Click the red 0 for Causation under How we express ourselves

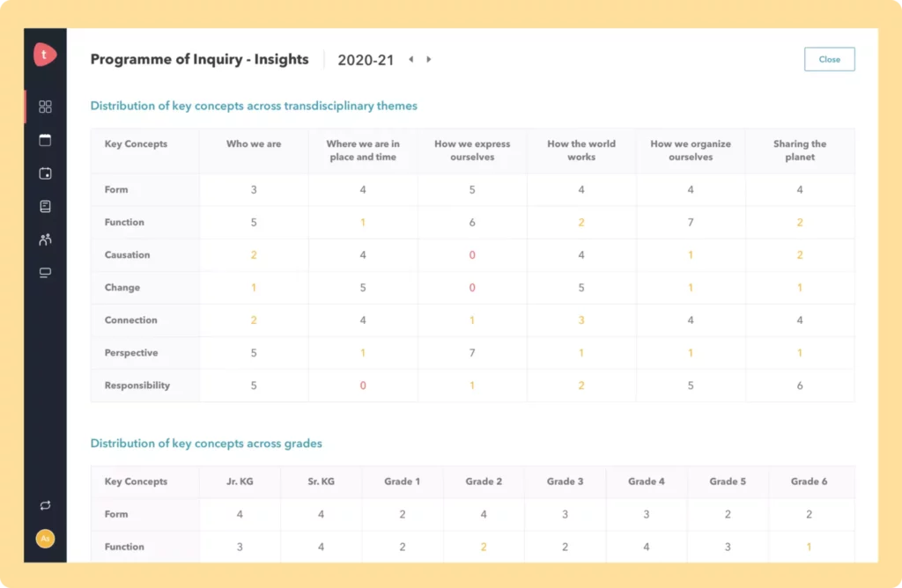pos(472,255)
